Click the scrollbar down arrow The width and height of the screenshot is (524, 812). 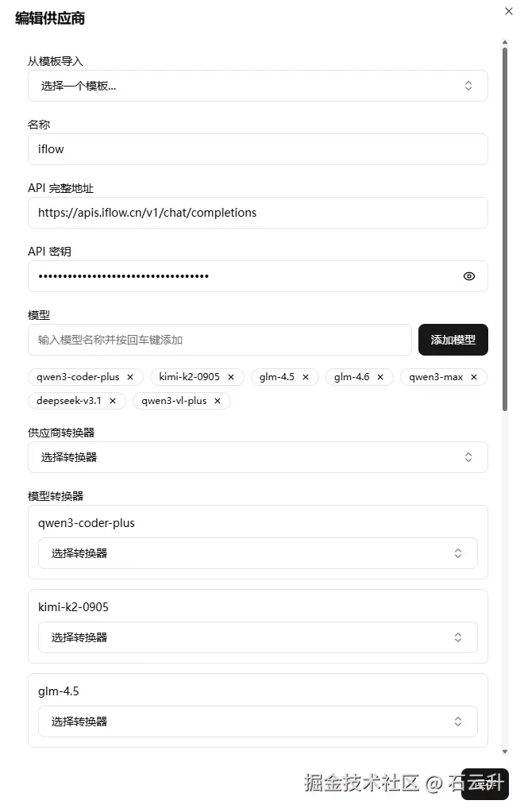pos(505,752)
